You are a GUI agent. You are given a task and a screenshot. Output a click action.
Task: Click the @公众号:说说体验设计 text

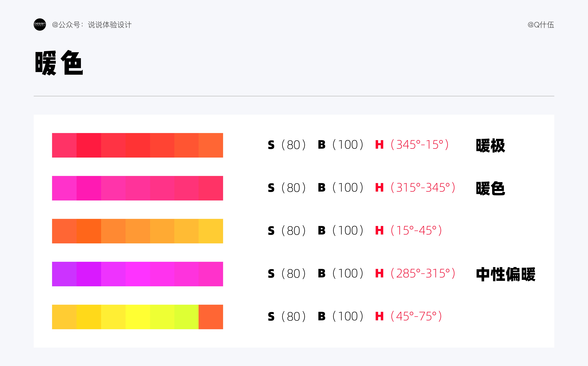pyautogui.click(x=92, y=25)
